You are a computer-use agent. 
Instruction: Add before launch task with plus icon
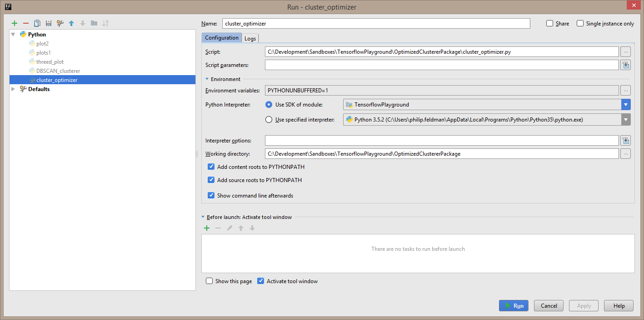pos(207,228)
